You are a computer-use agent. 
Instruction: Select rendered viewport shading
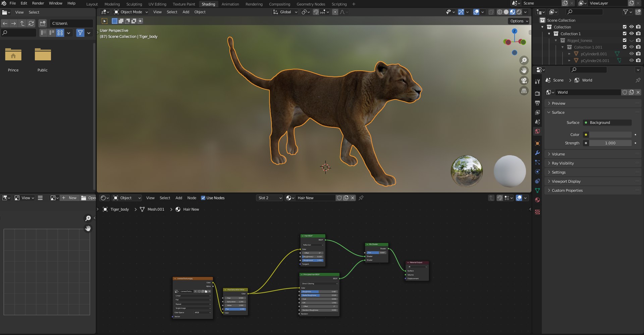(x=519, y=12)
